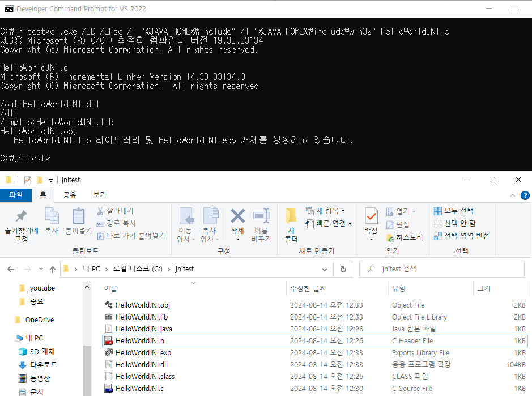
Task: Switch to the Share (공유) tab
Action: 70,195
